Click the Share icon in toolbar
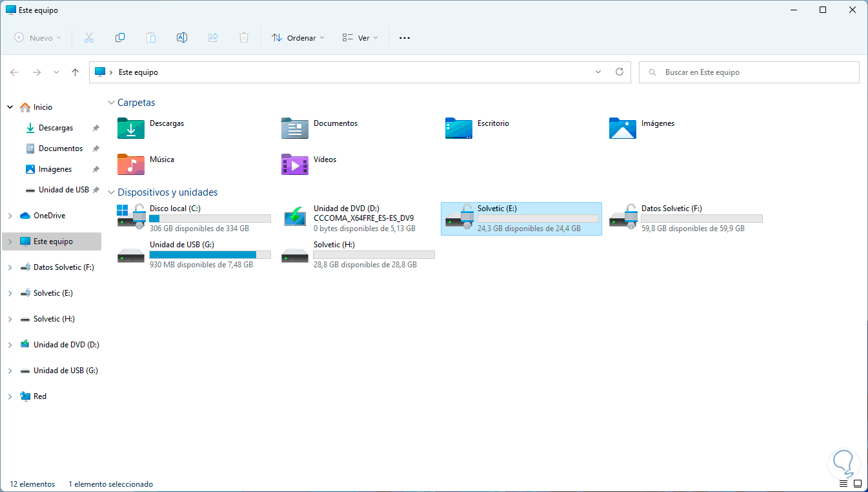The width and height of the screenshot is (868, 492). (213, 38)
